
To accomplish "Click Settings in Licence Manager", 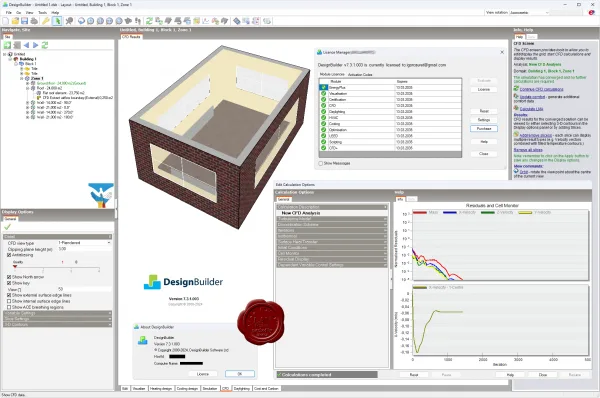I will [484, 120].
